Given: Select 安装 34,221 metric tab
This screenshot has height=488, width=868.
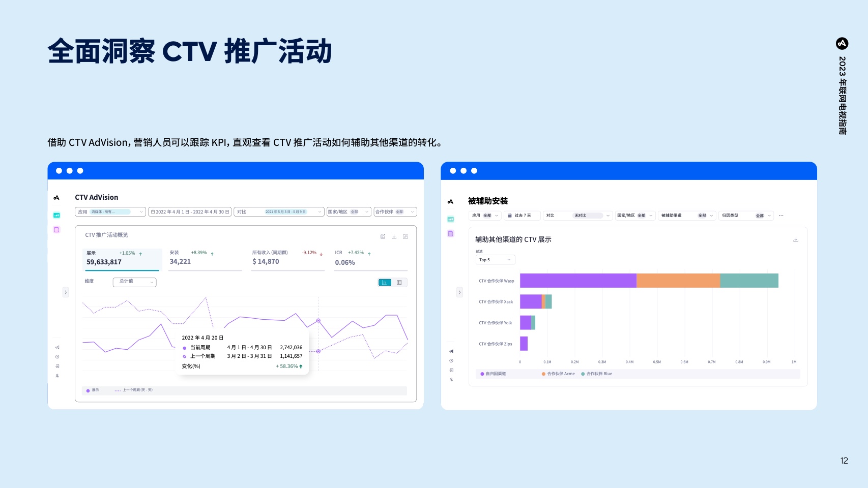Looking at the screenshot, I should 205,259.
